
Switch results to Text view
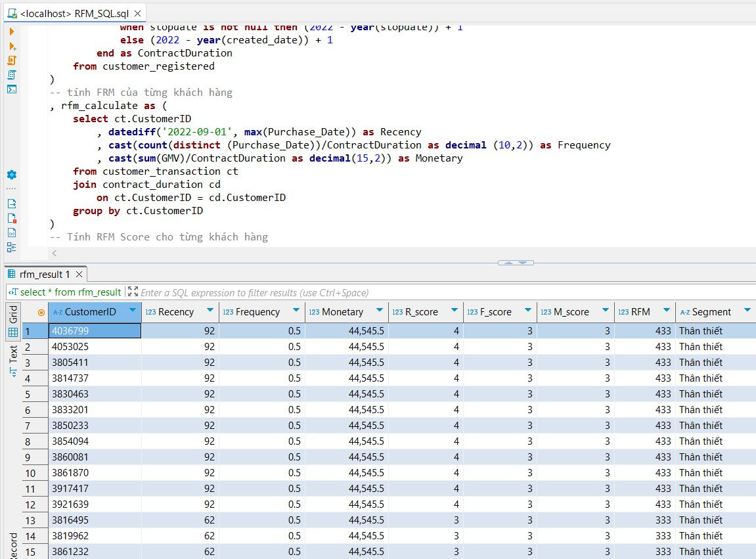pyautogui.click(x=13, y=362)
